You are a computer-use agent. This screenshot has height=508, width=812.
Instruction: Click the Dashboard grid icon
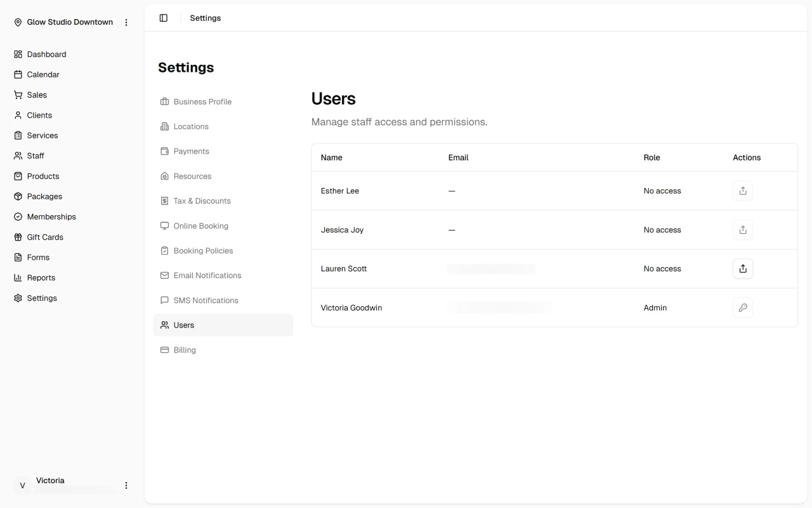pos(18,54)
